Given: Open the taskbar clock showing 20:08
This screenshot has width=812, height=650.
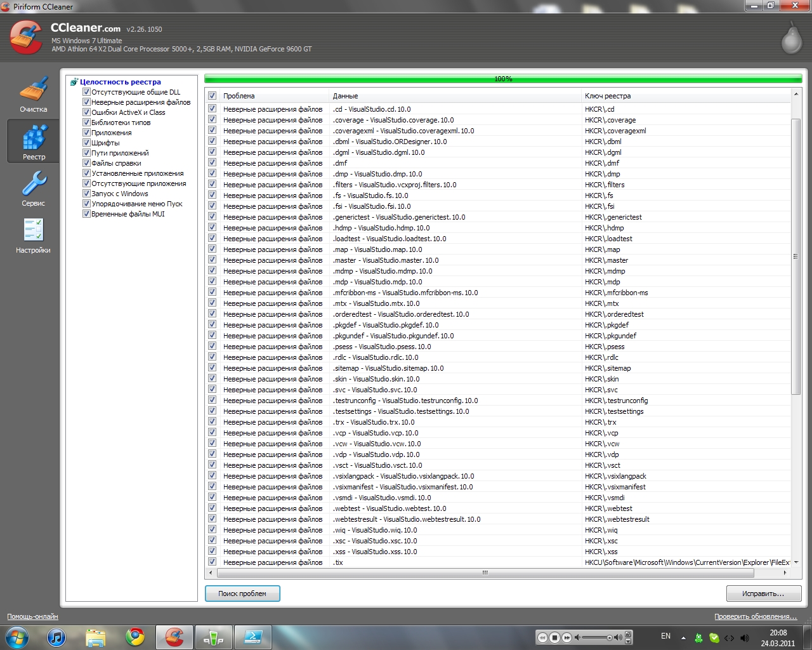Looking at the screenshot, I should pyautogui.click(x=778, y=638).
